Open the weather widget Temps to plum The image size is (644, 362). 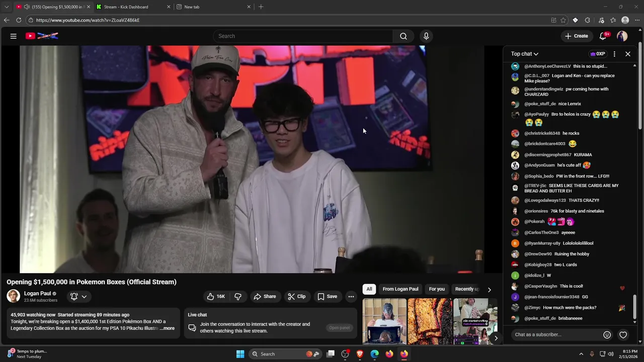point(26,354)
